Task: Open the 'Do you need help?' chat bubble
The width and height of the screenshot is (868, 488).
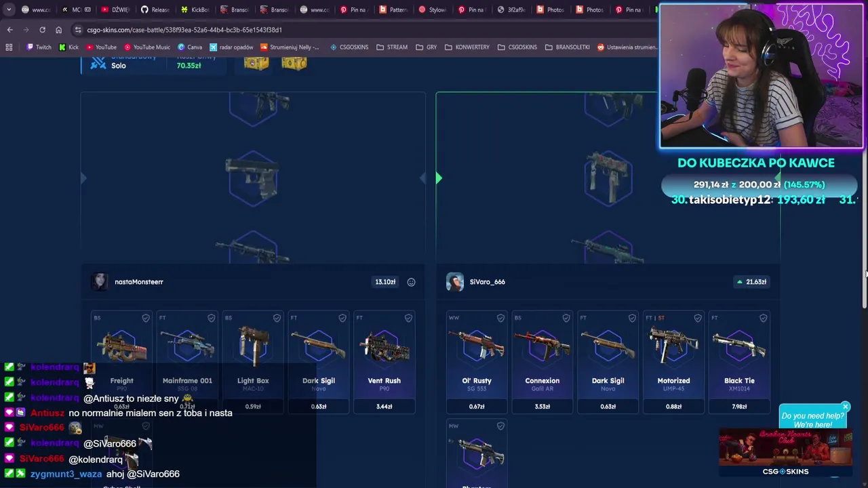Action: pos(812,420)
